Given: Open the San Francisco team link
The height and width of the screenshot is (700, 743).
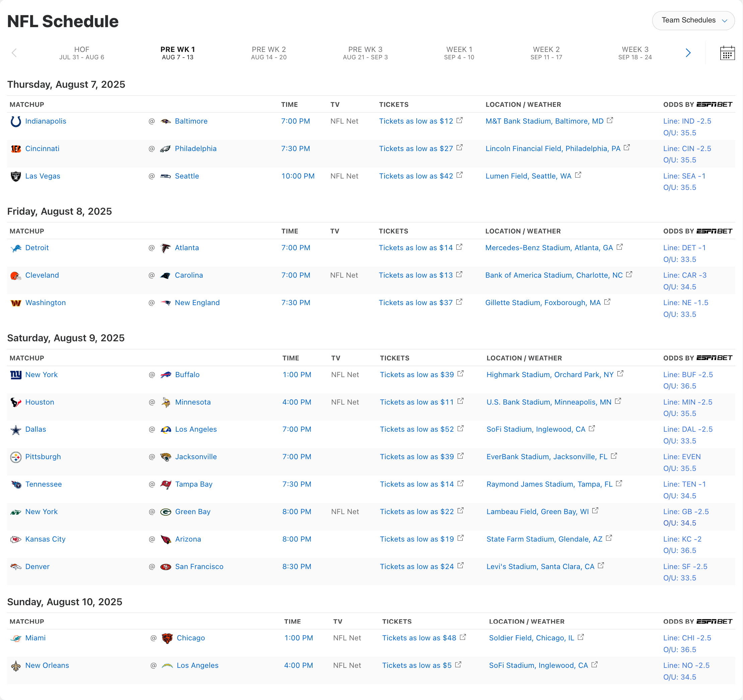Looking at the screenshot, I should 199,567.
